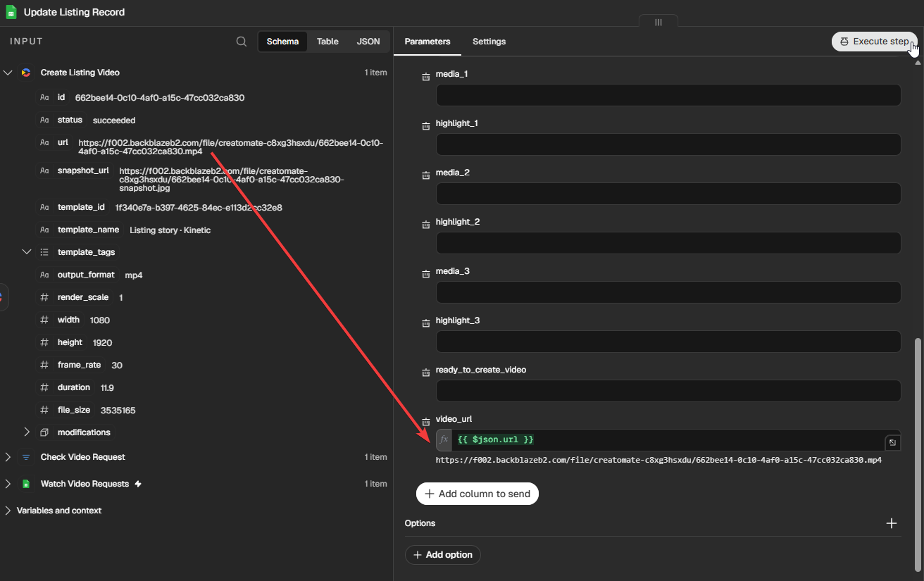924x581 pixels.
Task: Expand the Watch Video Requests node
Action: (x=8, y=484)
